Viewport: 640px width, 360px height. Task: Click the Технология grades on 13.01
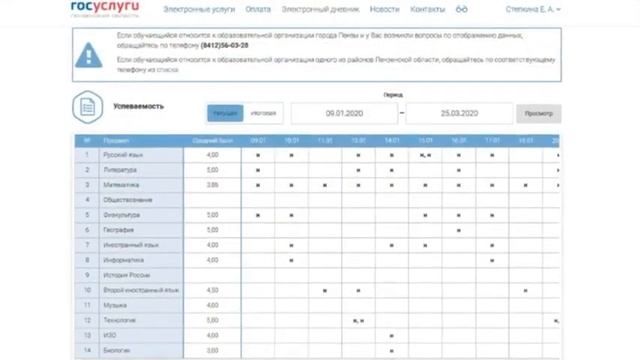point(358,321)
